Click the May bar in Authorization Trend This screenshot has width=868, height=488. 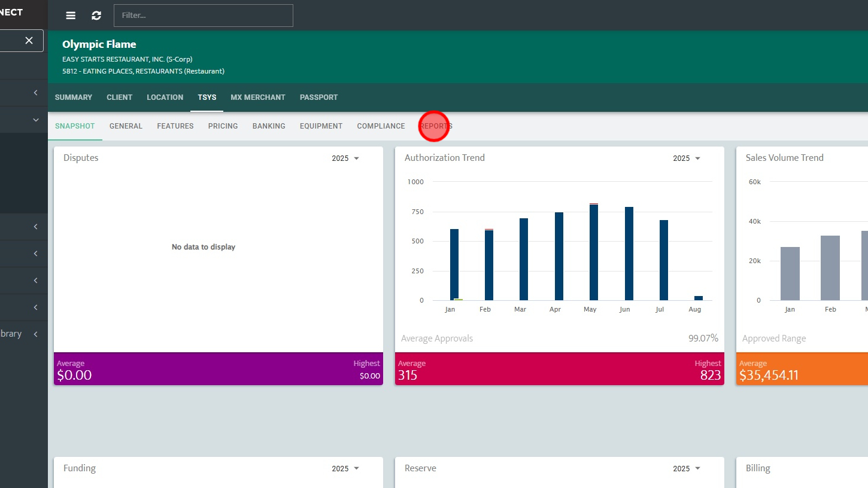[594, 252]
